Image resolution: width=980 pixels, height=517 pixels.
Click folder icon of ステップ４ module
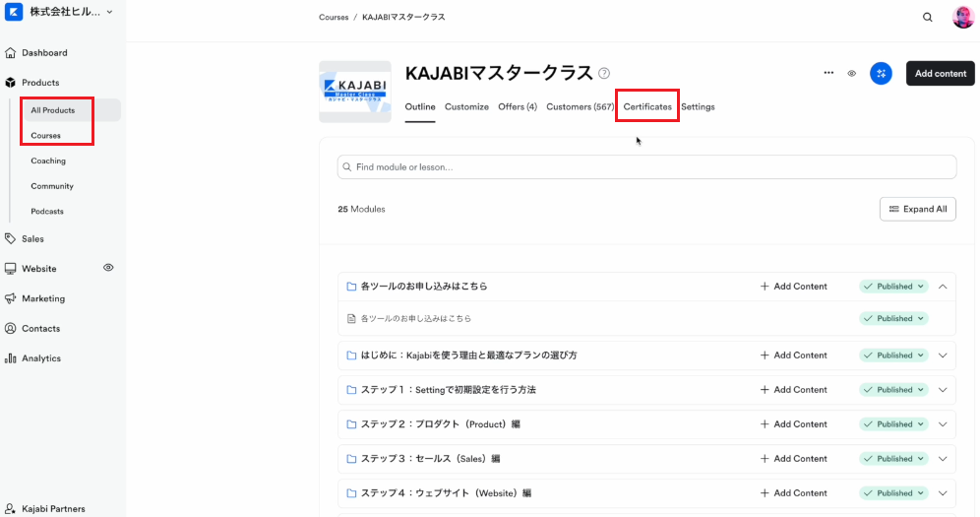(x=351, y=493)
